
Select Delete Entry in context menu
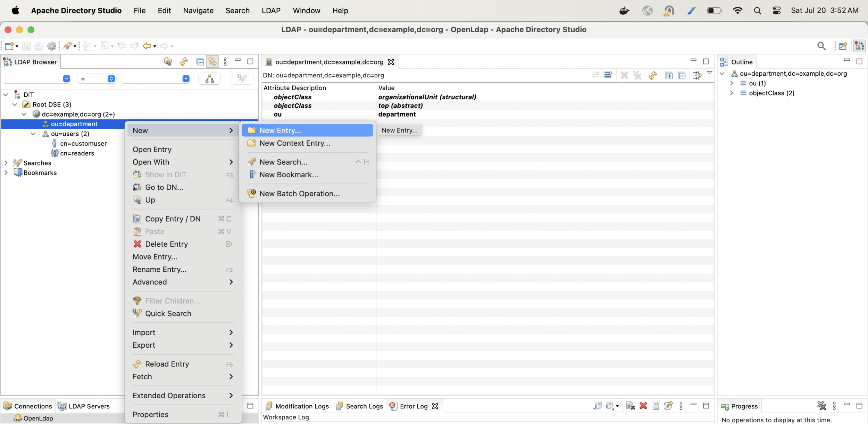click(x=166, y=244)
